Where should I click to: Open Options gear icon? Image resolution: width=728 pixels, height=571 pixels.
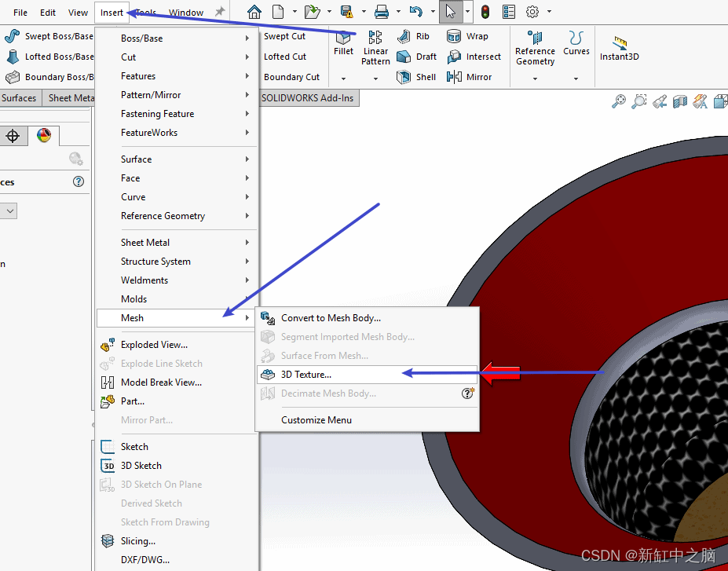532,12
